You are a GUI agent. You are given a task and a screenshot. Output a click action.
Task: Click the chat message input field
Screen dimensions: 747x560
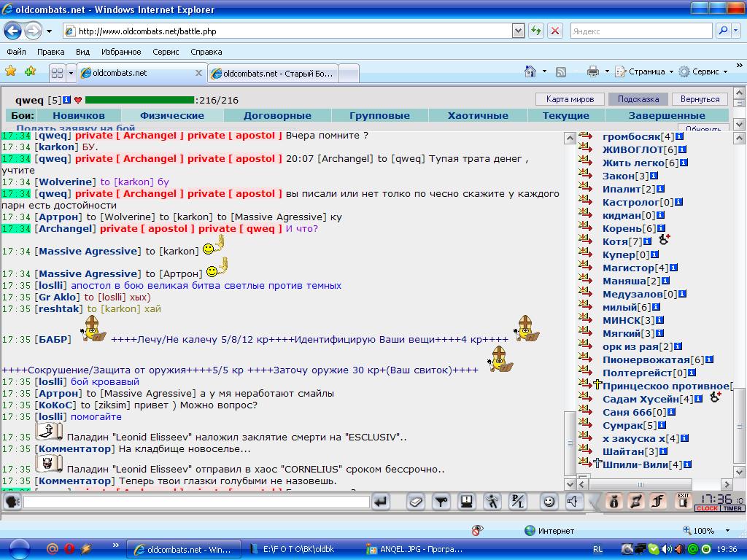point(197,502)
